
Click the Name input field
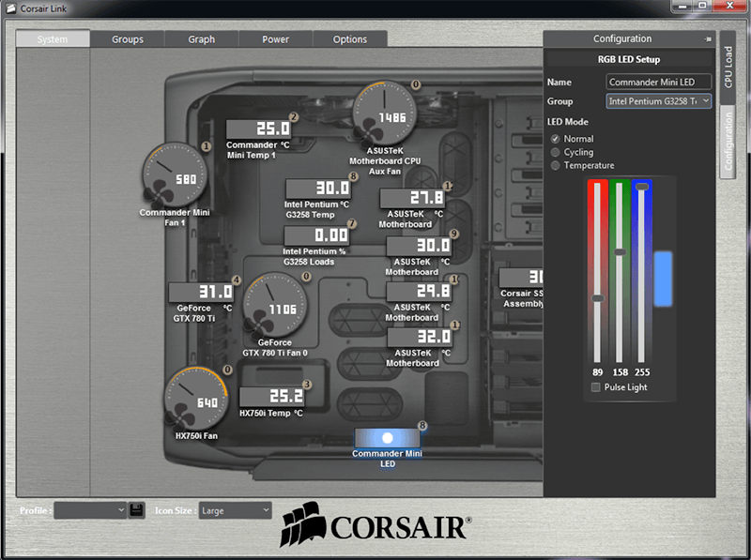pos(659,82)
